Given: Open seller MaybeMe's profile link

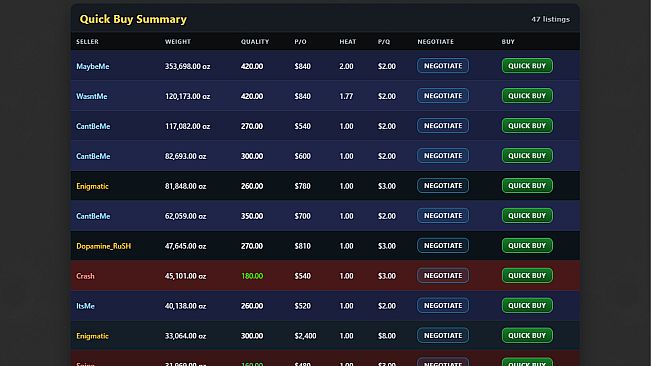Looking at the screenshot, I should pos(93,66).
